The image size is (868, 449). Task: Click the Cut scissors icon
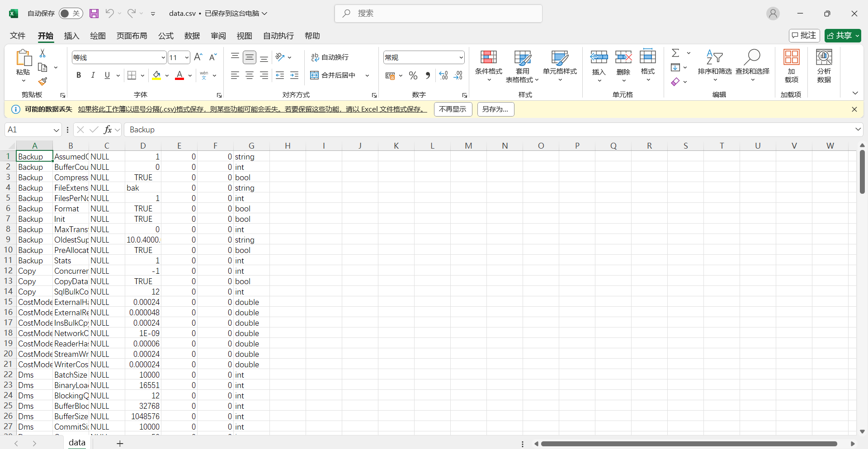[x=42, y=53]
